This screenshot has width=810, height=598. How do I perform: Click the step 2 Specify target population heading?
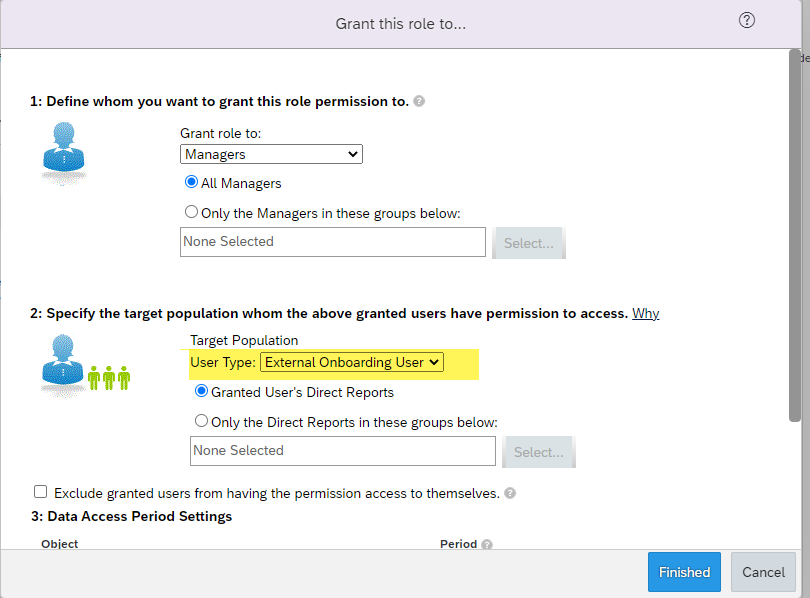[x=329, y=313]
